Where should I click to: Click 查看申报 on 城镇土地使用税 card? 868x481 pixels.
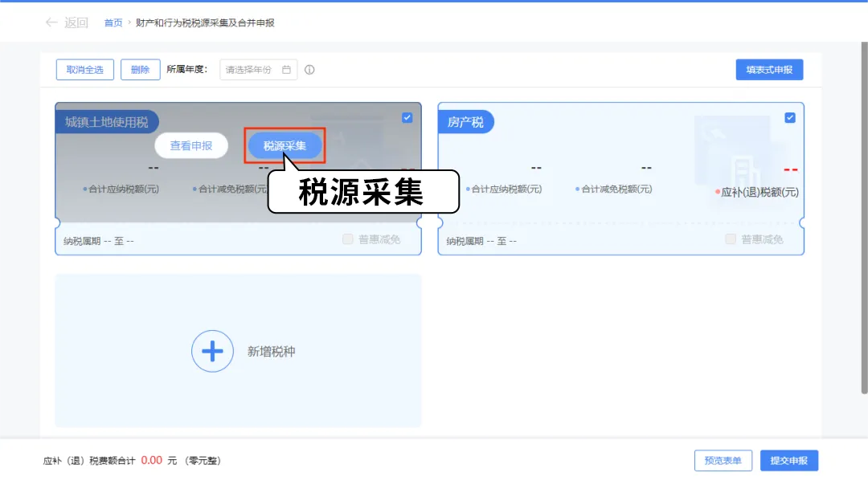coord(191,146)
